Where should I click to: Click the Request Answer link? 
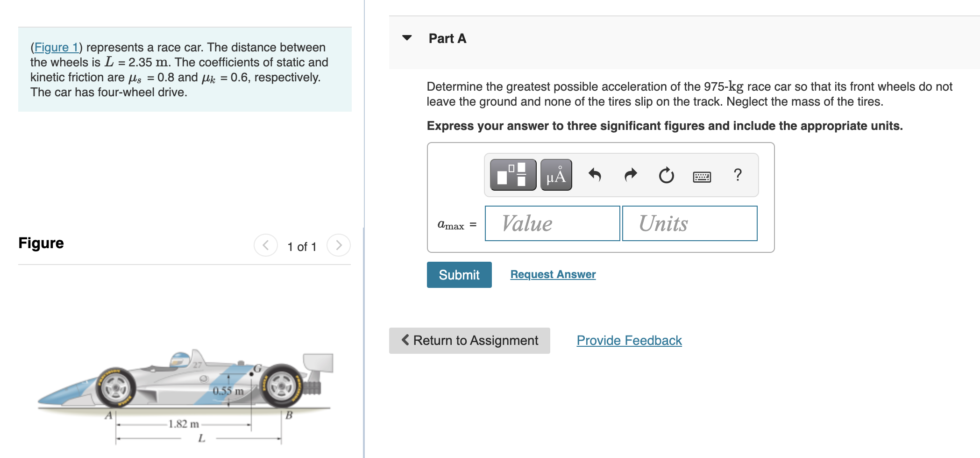point(552,274)
